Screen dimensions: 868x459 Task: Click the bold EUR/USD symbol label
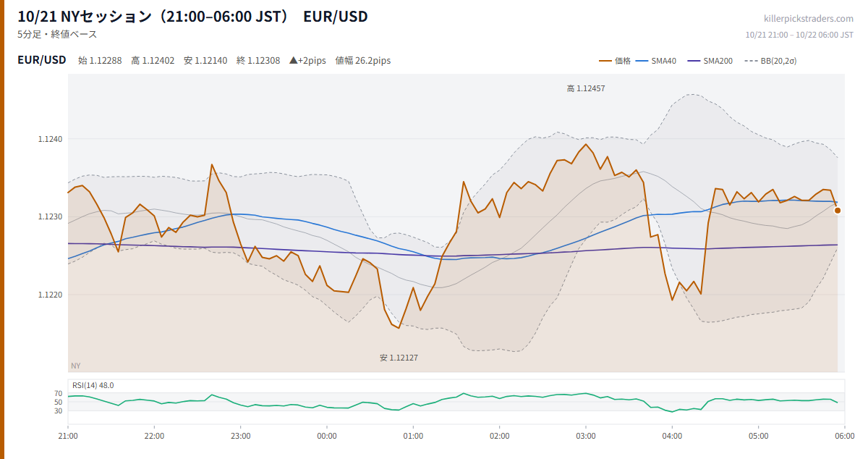(42, 60)
